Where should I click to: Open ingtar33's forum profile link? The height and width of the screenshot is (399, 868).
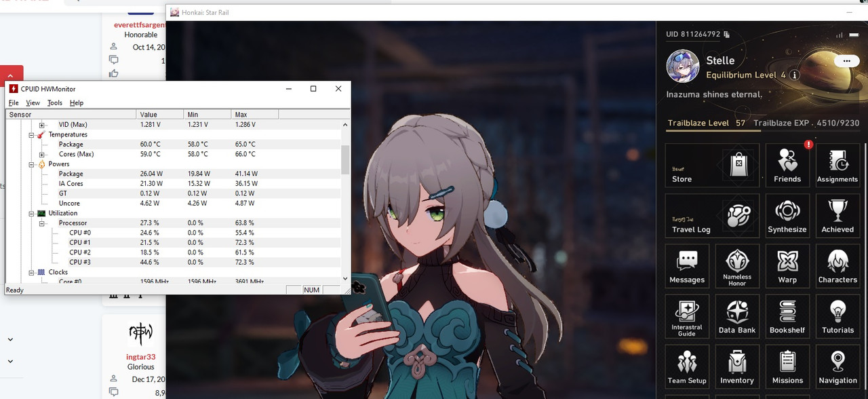coord(140,357)
